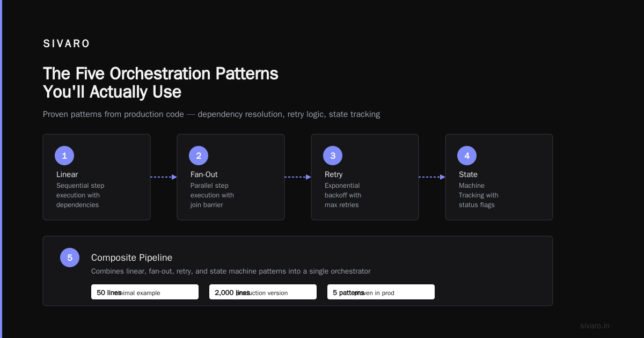Click the number 4 circle badge
Screen dimensions: 644x338
[467, 156]
